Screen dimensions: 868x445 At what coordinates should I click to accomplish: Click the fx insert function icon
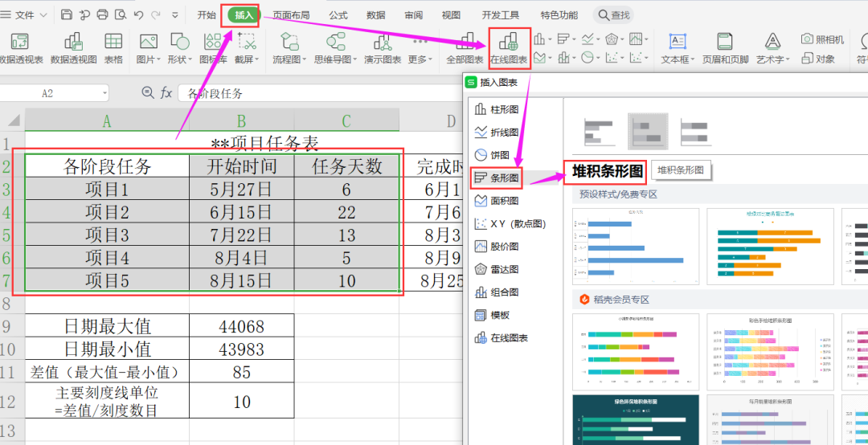(x=166, y=93)
